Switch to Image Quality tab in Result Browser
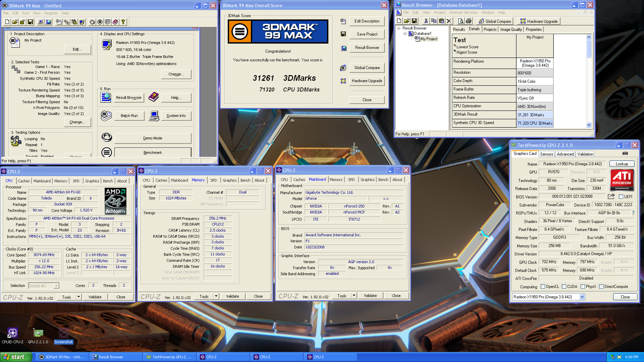Viewport: 644px width, 362px height. tap(511, 29)
